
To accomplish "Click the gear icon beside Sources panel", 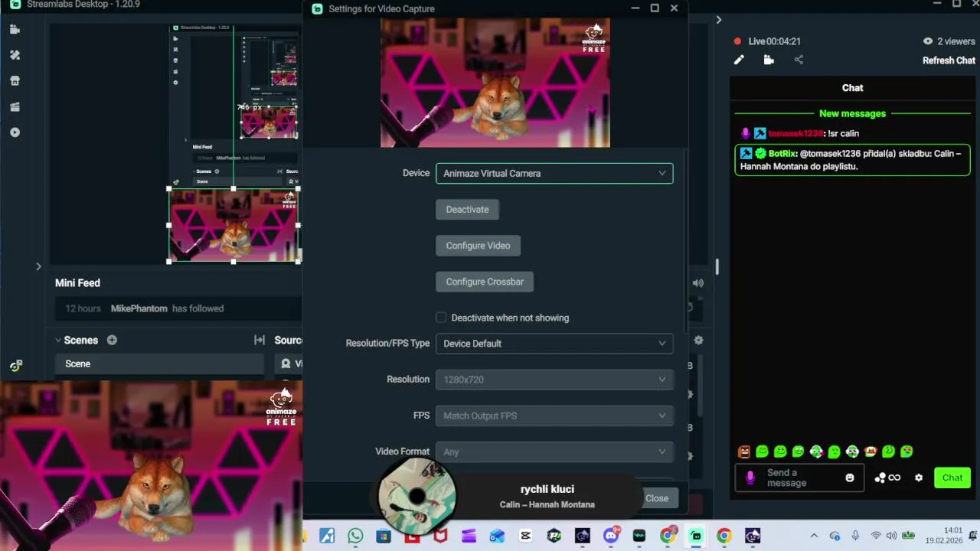I will pos(698,340).
